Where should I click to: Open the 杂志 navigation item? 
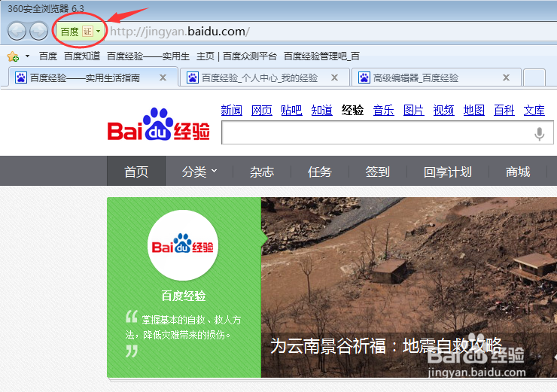(262, 172)
